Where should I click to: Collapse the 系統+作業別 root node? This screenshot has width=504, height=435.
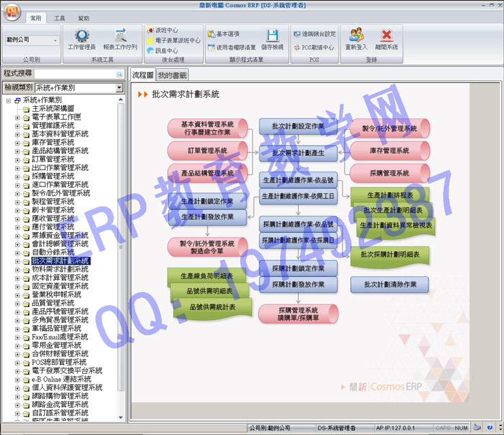8,101
